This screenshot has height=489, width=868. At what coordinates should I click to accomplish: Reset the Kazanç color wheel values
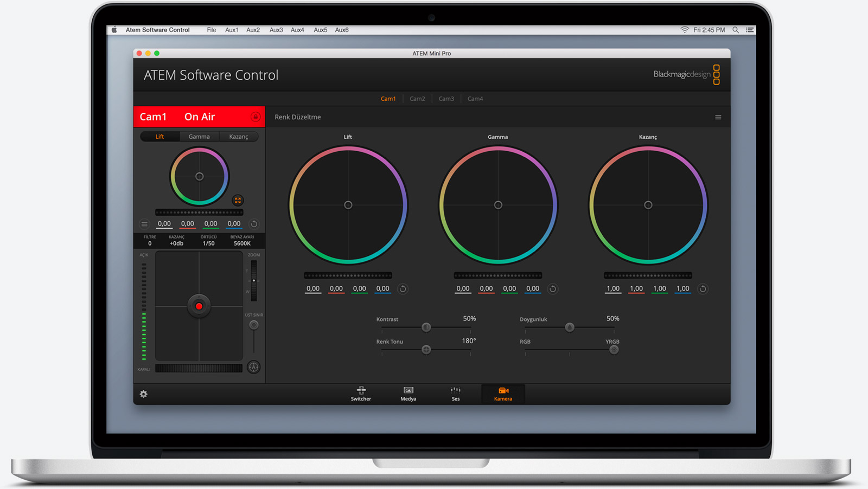pyautogui.click(x=703, y=289)
